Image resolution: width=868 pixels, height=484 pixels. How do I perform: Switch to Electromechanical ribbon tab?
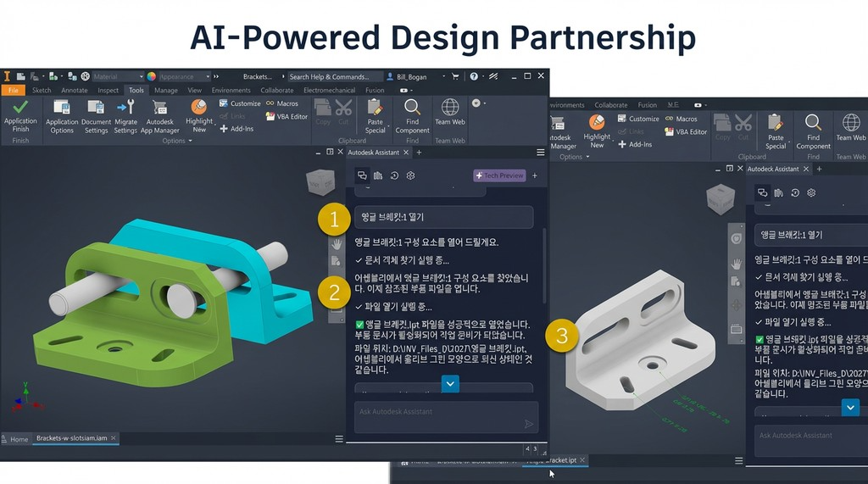pos(330,90)
